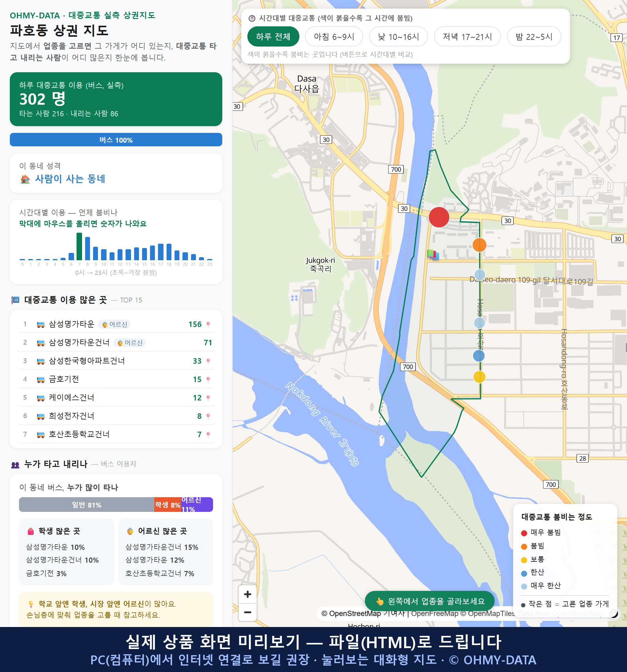Switch to 저녁 17~21시 time filter
Screen dimensions: 627x672
click(467, 36)
